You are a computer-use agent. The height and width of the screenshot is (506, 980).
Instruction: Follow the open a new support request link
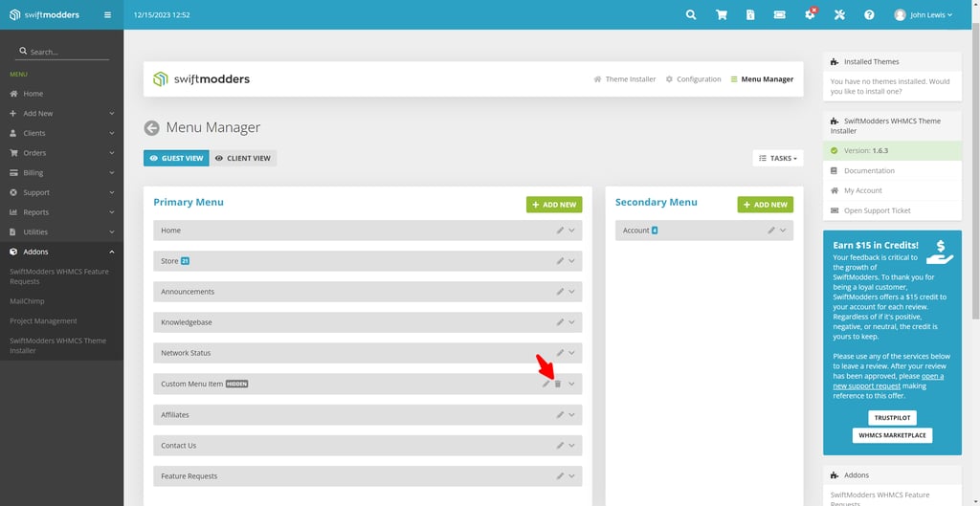(x=887, y=381)
